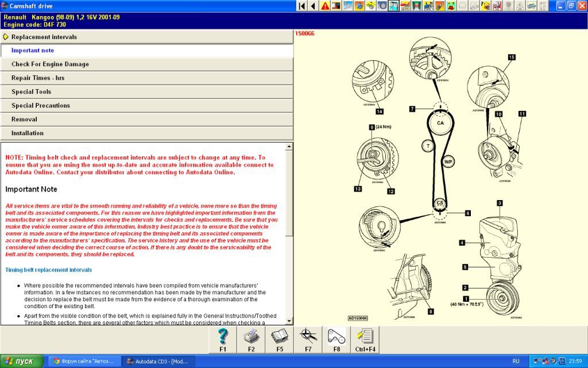Click the F7 magnifier zoom button

point(308,339)
